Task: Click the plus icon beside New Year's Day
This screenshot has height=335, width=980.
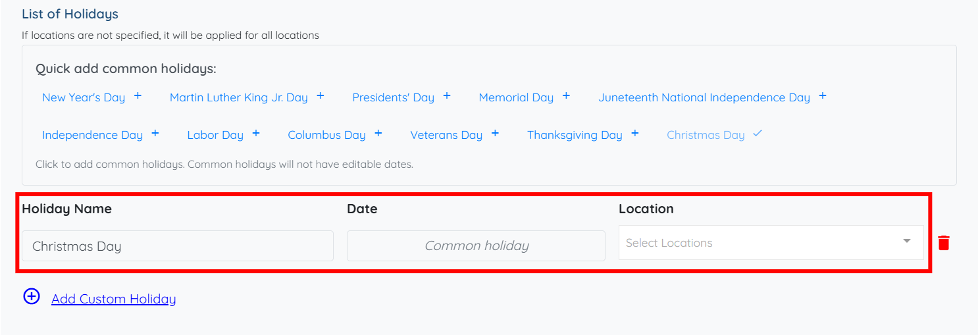Action: pos(138,96)
